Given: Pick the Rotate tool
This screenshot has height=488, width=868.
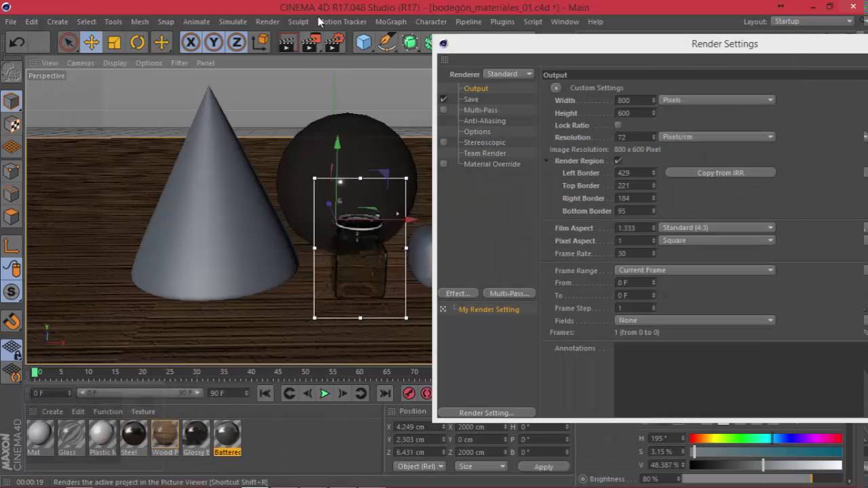Looking at the screenshot, I should [x=138, y=43].
